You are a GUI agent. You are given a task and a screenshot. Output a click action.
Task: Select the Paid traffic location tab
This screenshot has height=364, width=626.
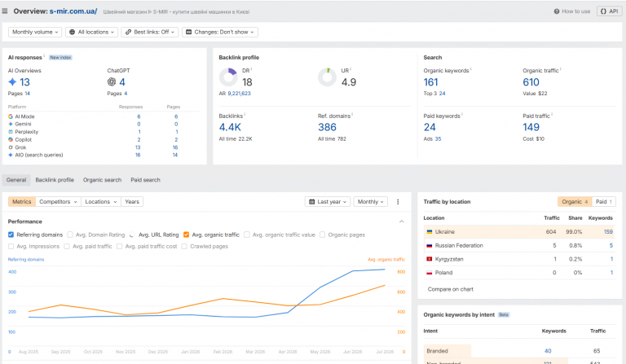point(604,202)
